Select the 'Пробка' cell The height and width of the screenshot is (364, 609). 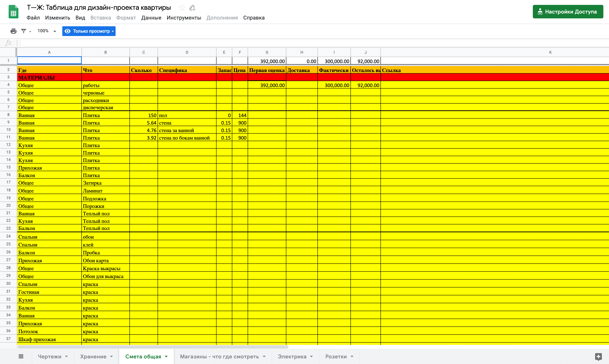pos(105,252)
